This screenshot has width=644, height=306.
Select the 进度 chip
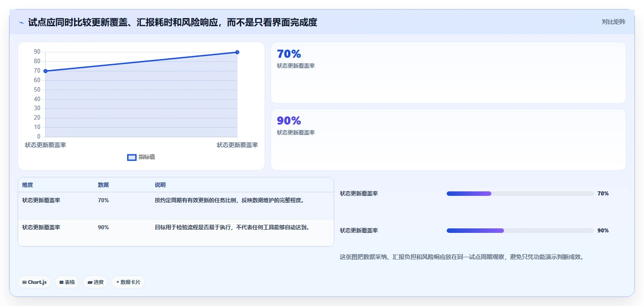coord(95,282)
